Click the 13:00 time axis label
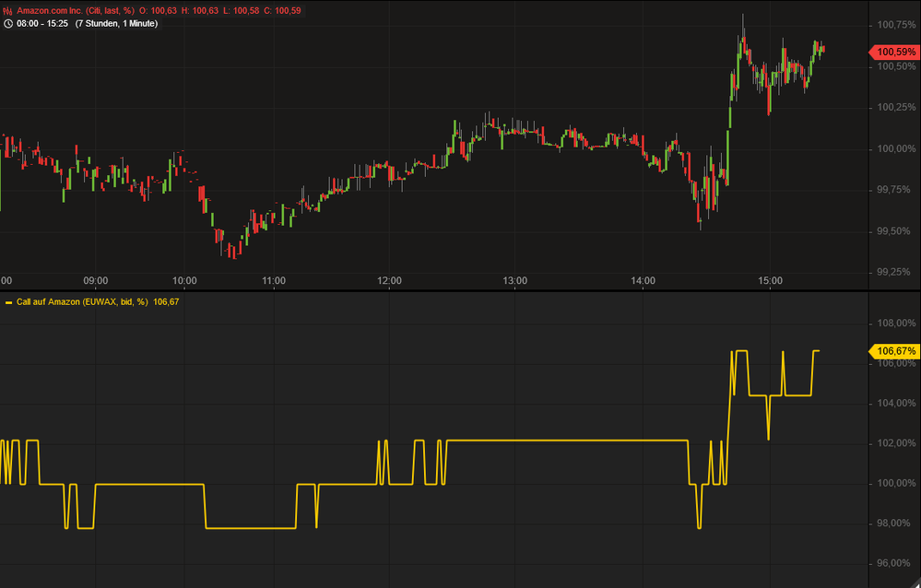 click(x=514, y=280)
